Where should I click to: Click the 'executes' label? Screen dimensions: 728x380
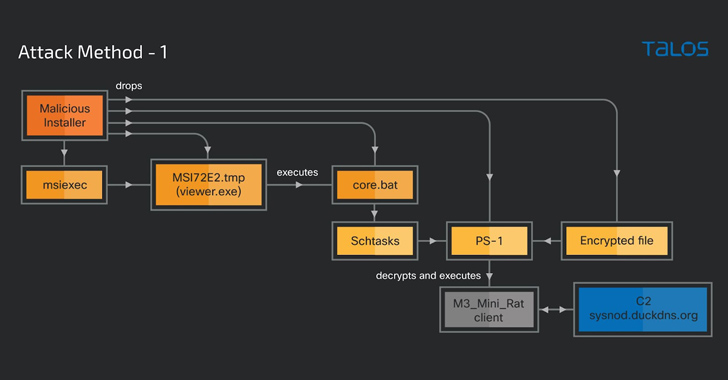tap(297, 172)
